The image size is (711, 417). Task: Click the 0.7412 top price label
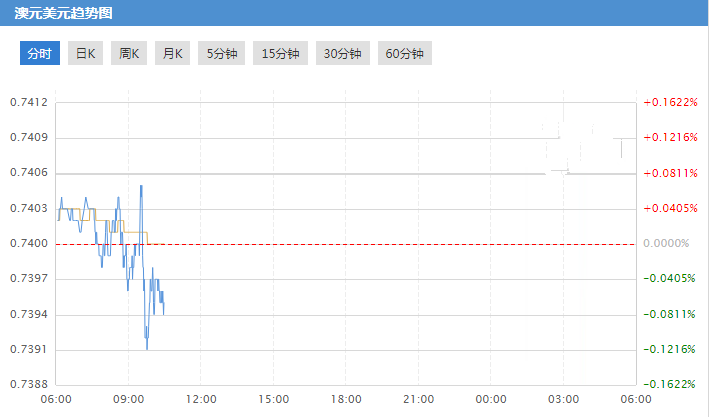click(x=28, y=103)
